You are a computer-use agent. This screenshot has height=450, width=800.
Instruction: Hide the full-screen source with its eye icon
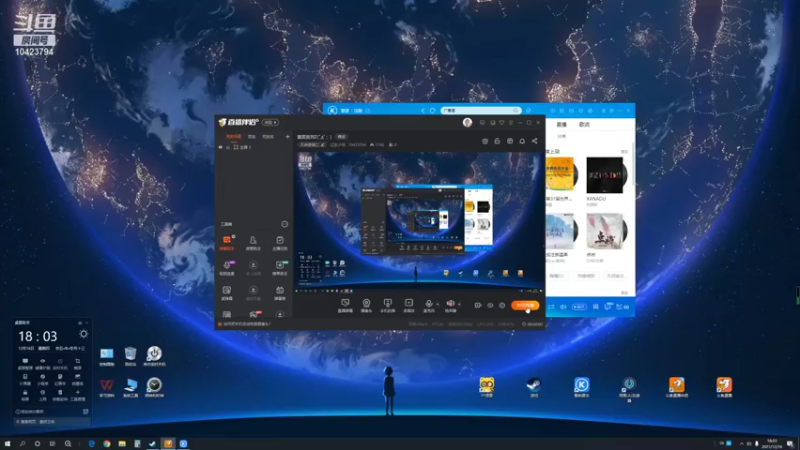tap(221, 147)
